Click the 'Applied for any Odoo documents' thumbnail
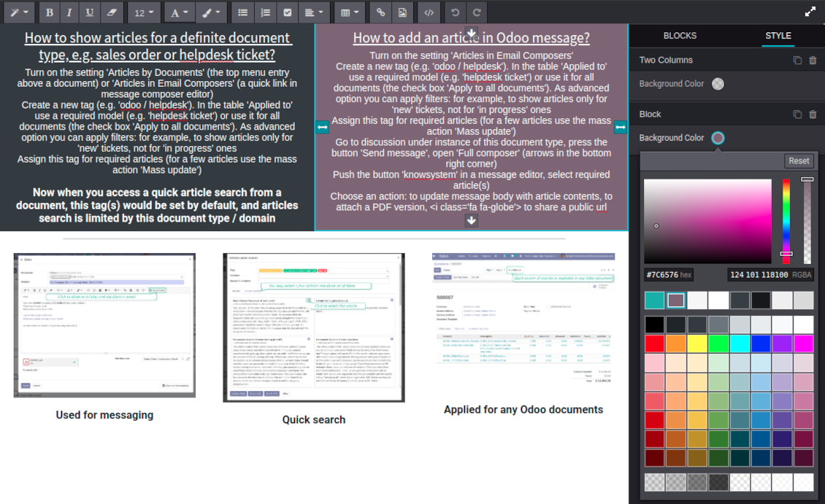 tap(523, 319)
